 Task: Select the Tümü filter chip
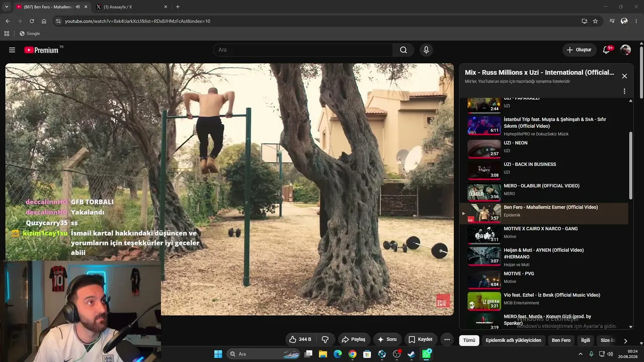point(469,340)
